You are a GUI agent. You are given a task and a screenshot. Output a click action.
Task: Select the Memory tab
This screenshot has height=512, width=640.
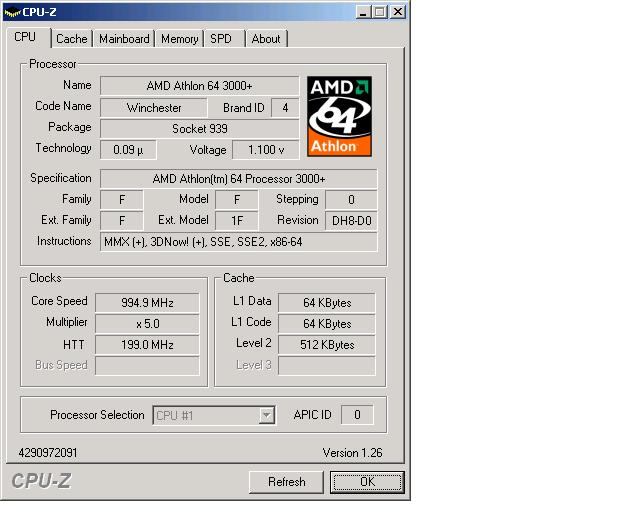[179, 39]
